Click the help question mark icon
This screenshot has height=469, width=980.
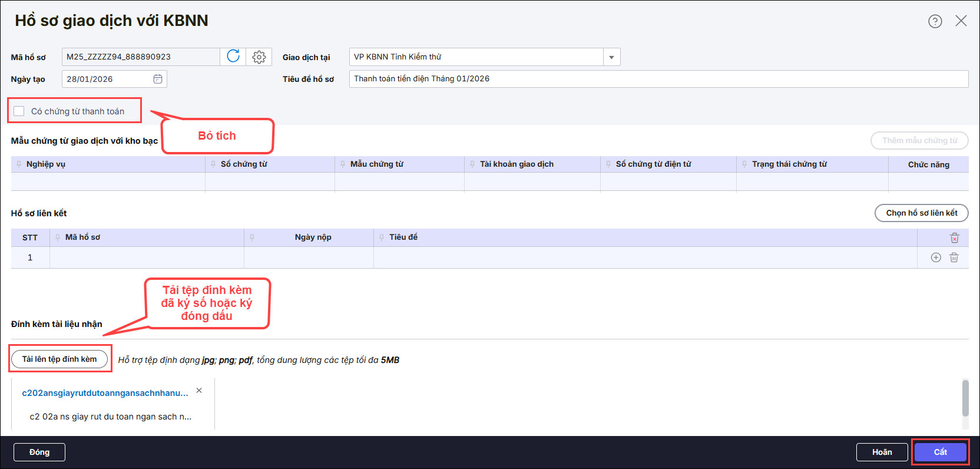(x=935, y=21)
